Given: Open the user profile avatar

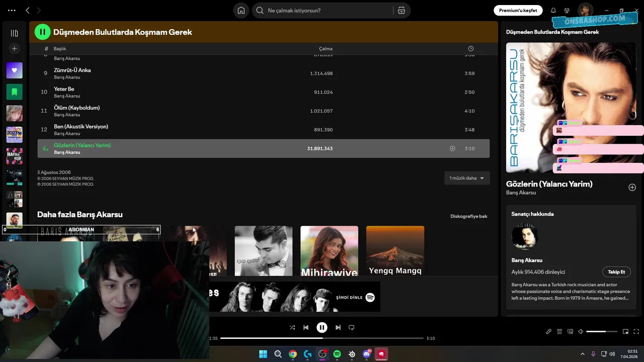Looking at the screenshot, I should (x=585, y=10).
